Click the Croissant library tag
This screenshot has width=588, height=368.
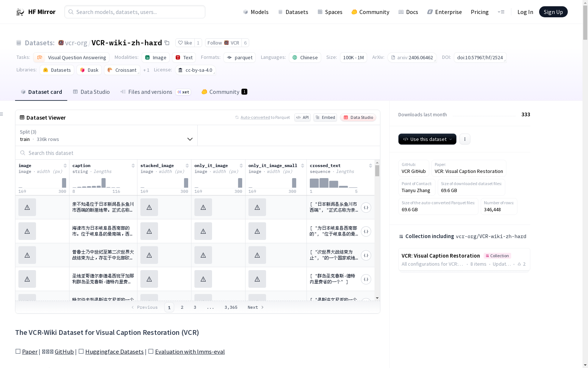[122, 70]
